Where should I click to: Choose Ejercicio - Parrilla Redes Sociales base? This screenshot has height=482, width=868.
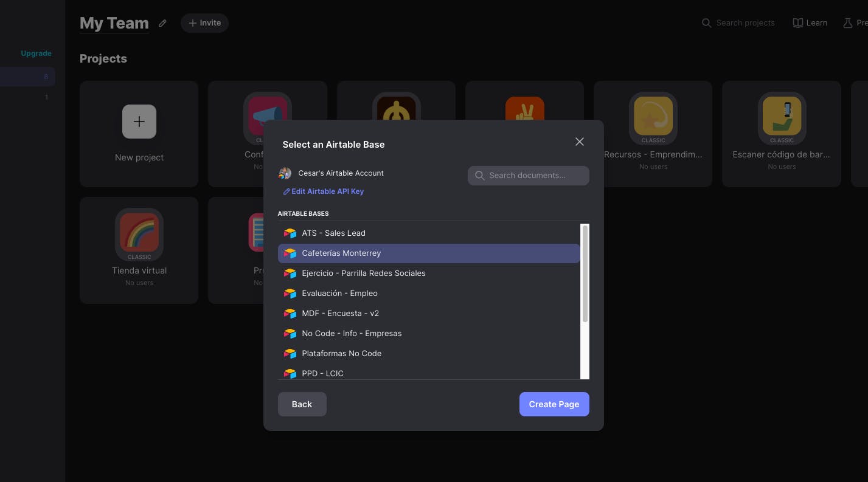point(429,274)
